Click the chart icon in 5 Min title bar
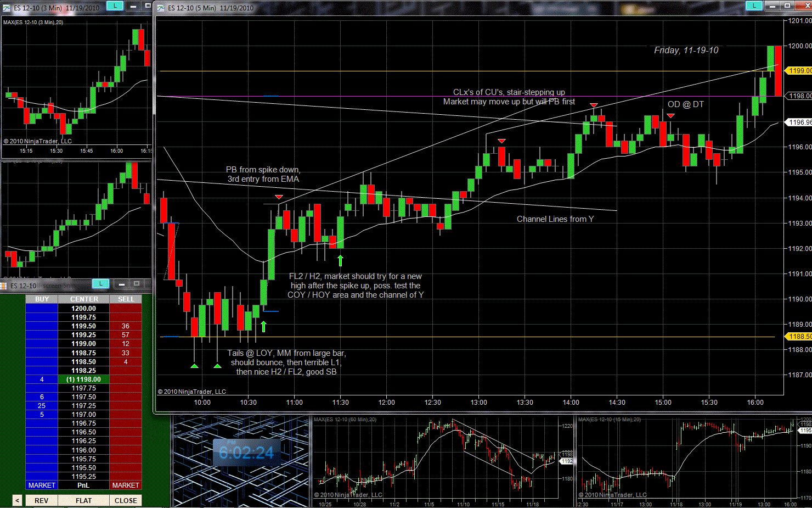 [x=161, y=8]
